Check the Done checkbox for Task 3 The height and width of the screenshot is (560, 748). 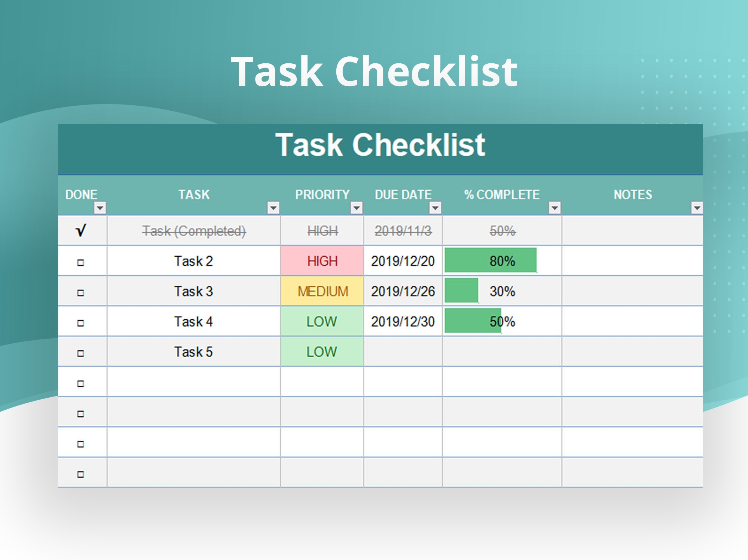point(81,292)
